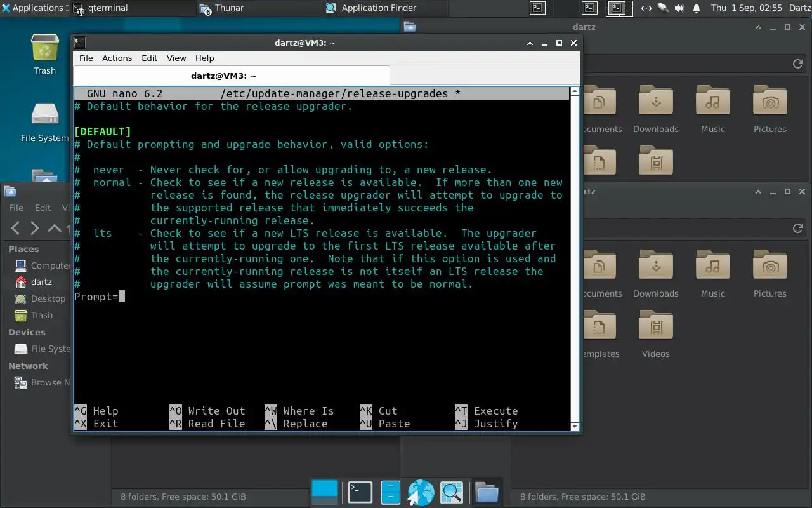Viewport: 812px width, 508px height.
Task: Go forward in left Thunar window
Action: (x=35, y=228)
